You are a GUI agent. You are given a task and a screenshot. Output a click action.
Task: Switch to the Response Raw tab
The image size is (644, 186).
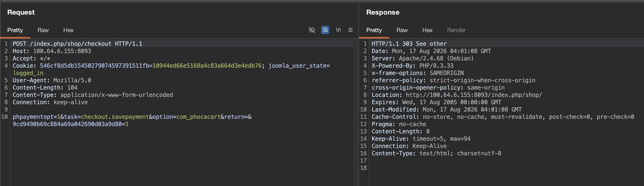tap(402, 30)
